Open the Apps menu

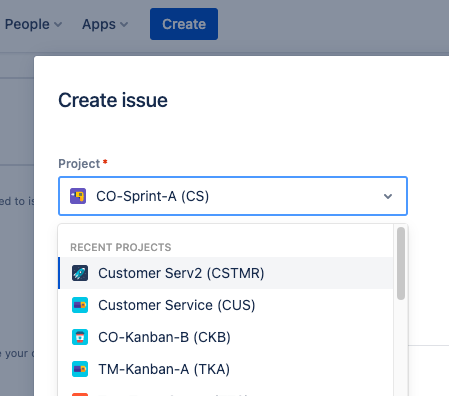click(105, 24)
